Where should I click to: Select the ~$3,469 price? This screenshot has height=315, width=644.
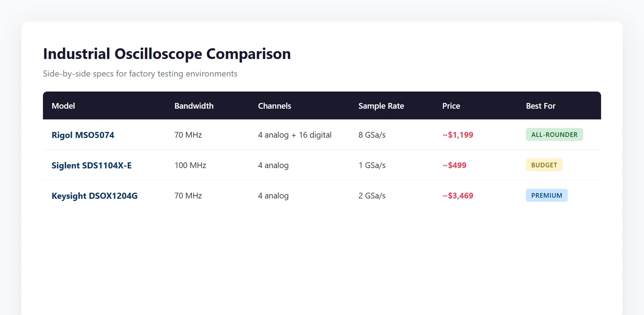(x=458, y=196)
